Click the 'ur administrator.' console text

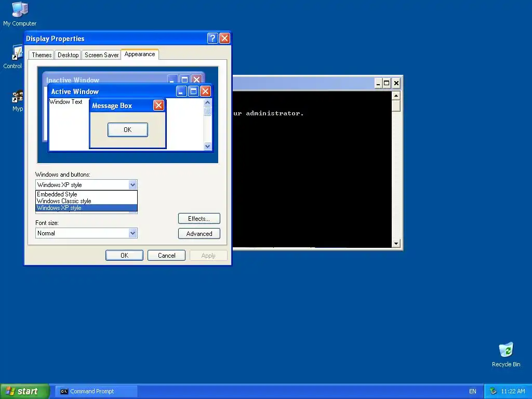tap(269, 113)
